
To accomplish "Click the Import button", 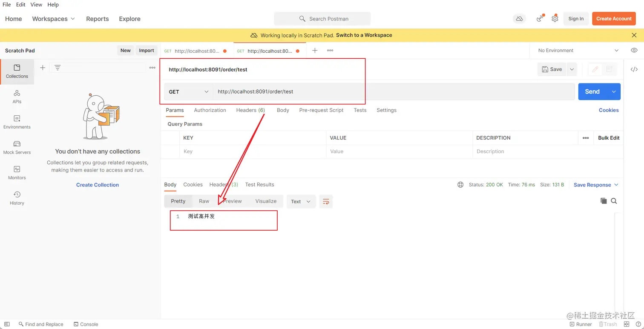I will click(x=147, y=50).
